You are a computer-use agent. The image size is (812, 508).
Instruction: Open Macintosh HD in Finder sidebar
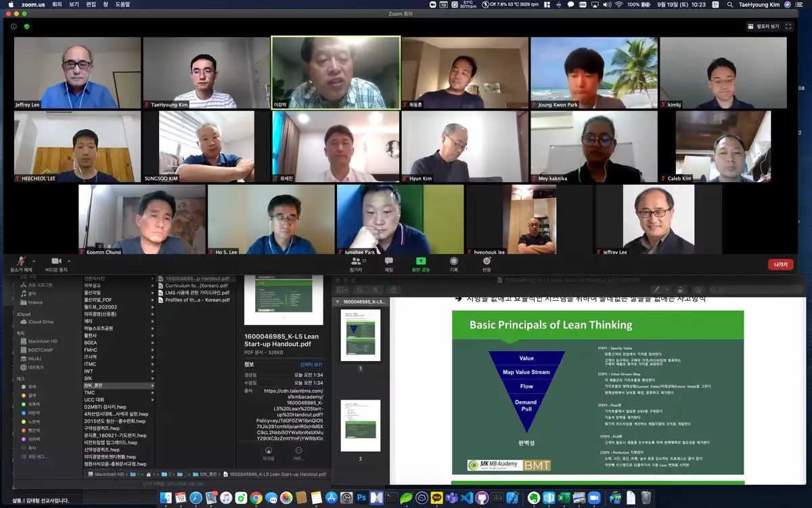click(x=39, y=341)
